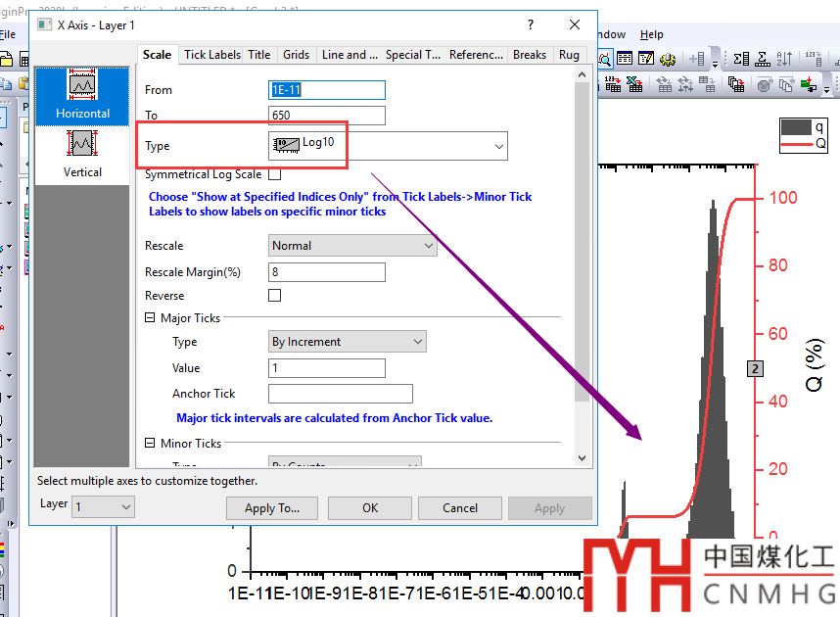Collapse the Major Ticks section

151,318
